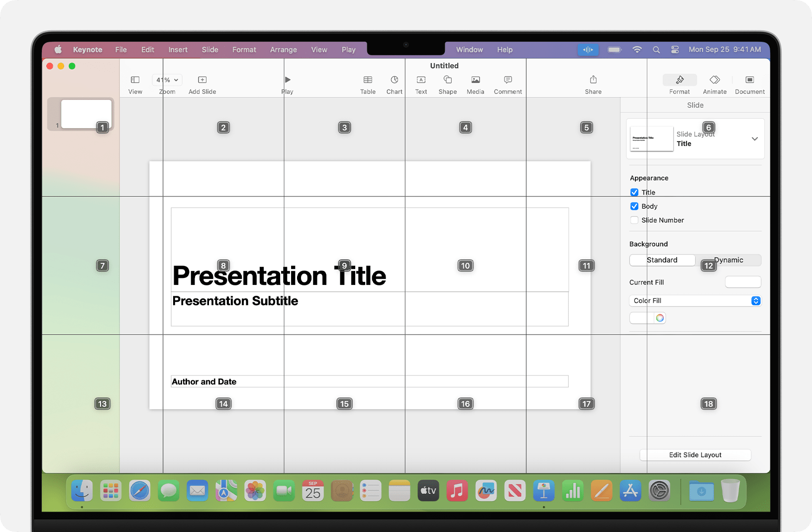The width and height of the screenshot is (812, 532).
Task: Open the Freeform app in the Dock
Action: [x=486, y=491]
